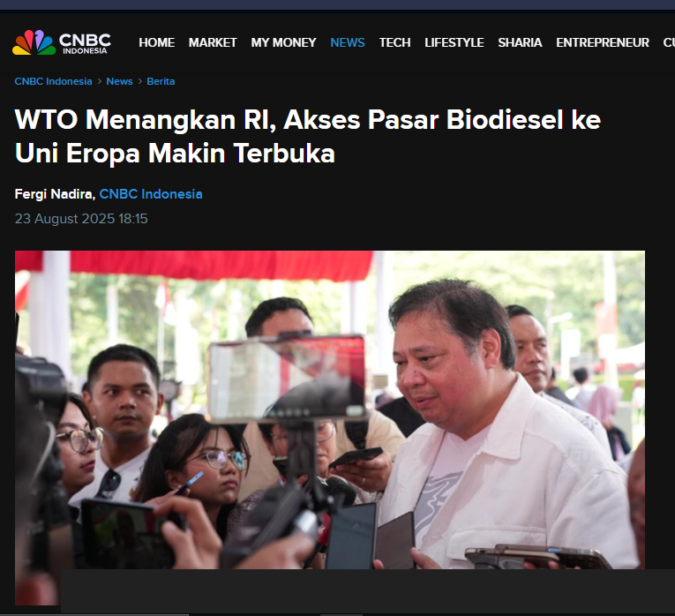Click the breadcrumb chevron before Berita
The height and width of the screenshot is (616, 675).
(x=140, y=81)
